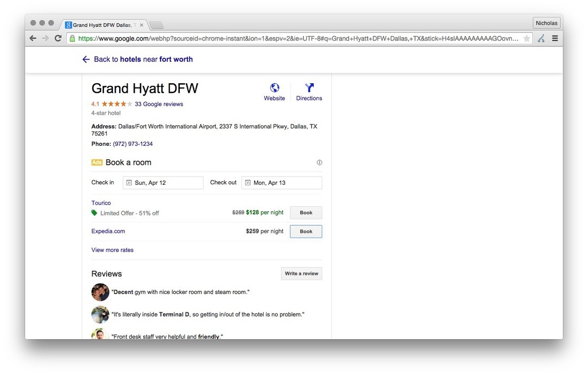Click the left arrow icon beside Back to hotels
The image size is (588, 375).
[x=86, y=59]
